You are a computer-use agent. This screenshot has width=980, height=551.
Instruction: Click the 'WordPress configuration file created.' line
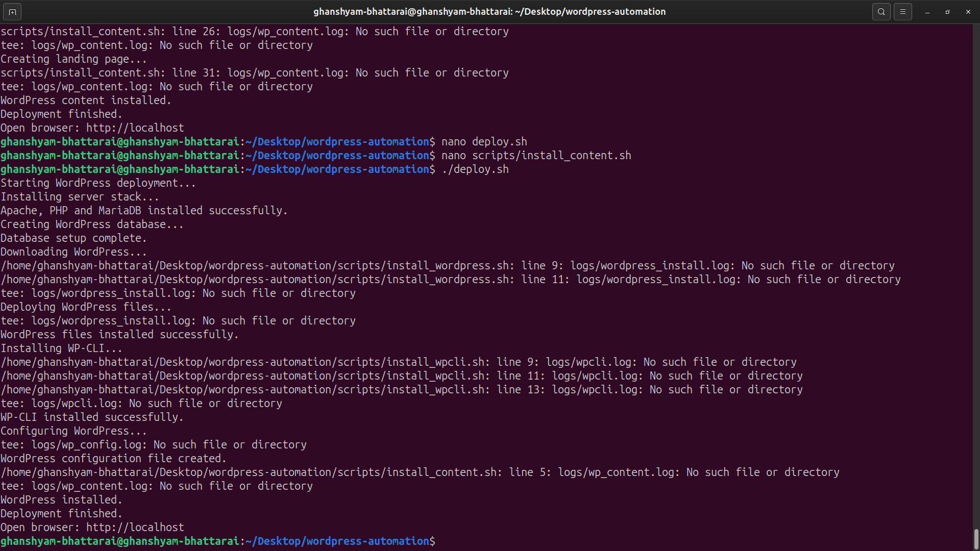tap(113, 458)
